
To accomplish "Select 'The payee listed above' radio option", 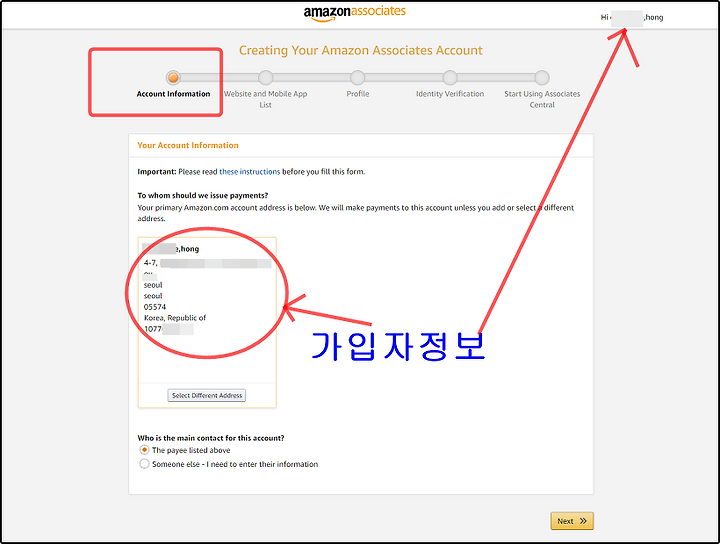I will (144, 450).
